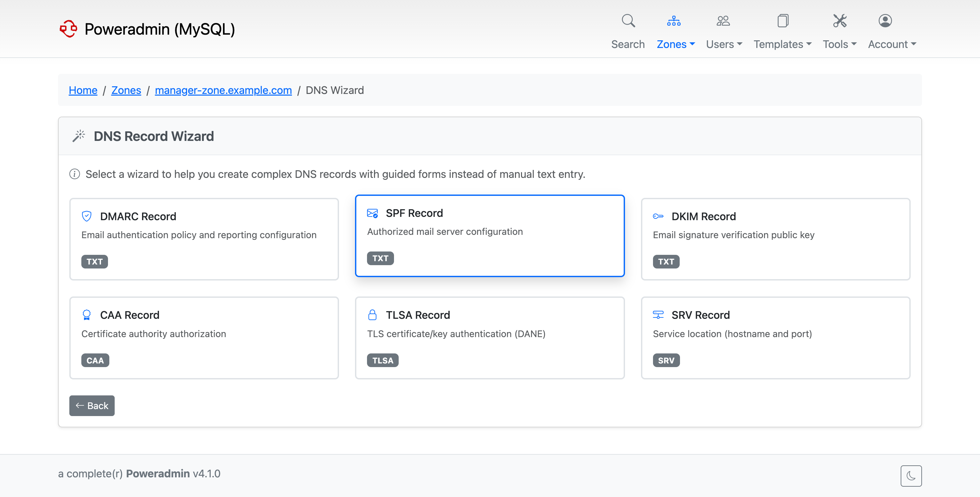The image size is (980, 497).
Task: Click the DKIM key icon
Action: click(x=658, y=216)
